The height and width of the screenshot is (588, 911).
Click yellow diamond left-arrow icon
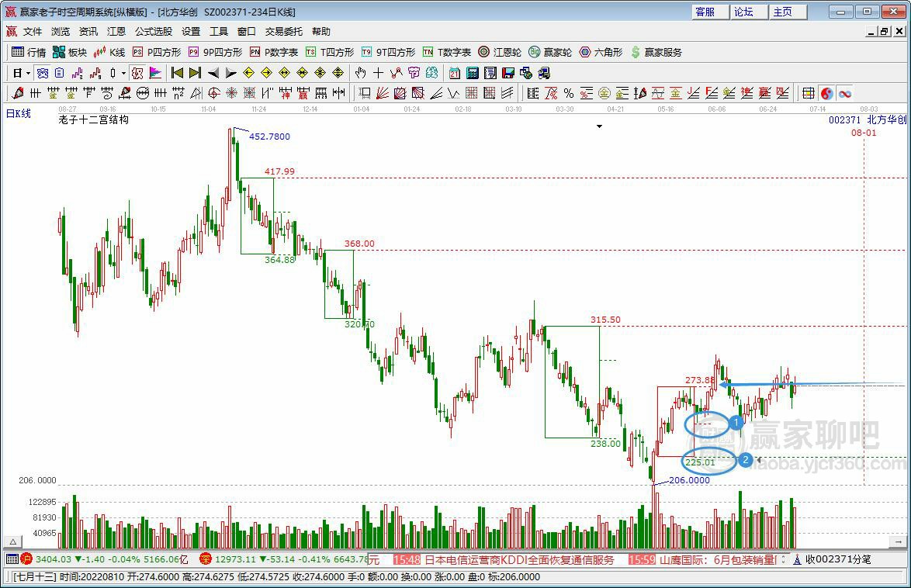pos(248,73)
